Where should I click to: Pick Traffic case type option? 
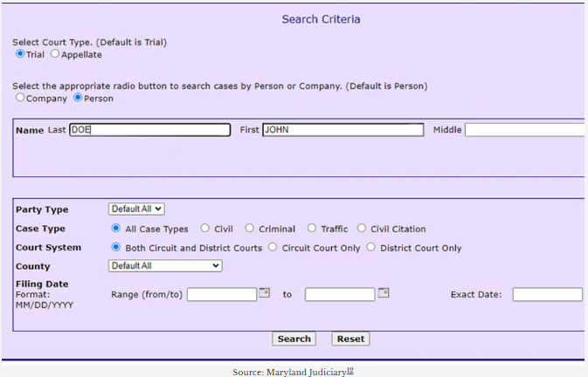(312, 229)
